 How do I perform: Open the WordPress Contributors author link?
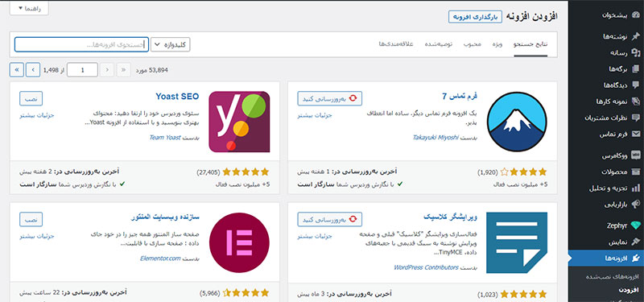426,267
